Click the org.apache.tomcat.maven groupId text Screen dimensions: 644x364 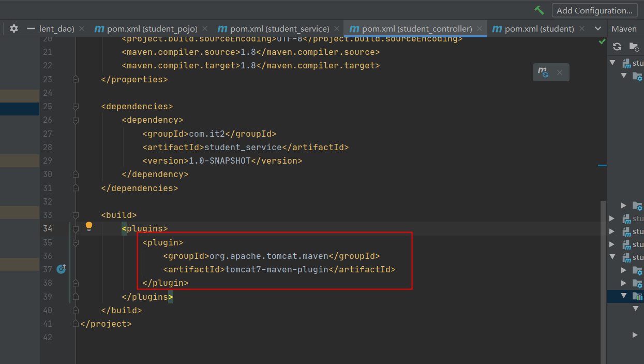(x=269, y=256)
